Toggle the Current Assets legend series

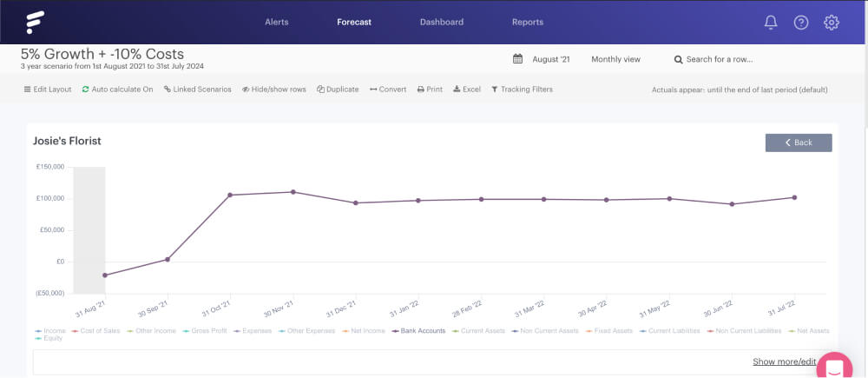click(x=478, y=331)
